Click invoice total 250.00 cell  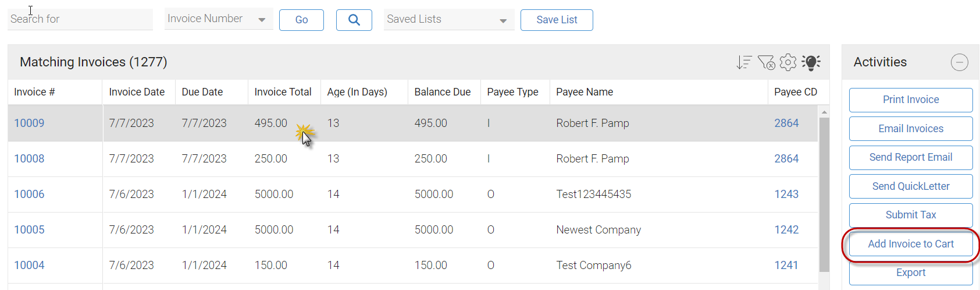[271, 158]
